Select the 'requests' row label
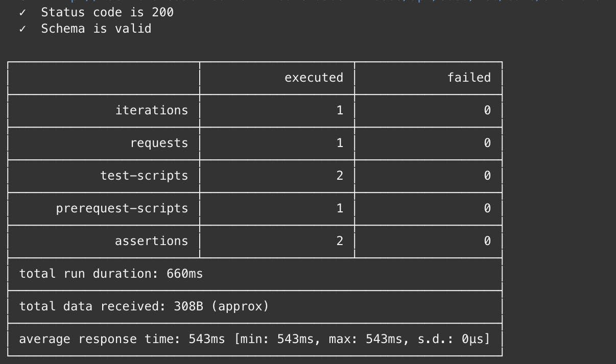This screenshot has height=364, width=616. (159, 143)
